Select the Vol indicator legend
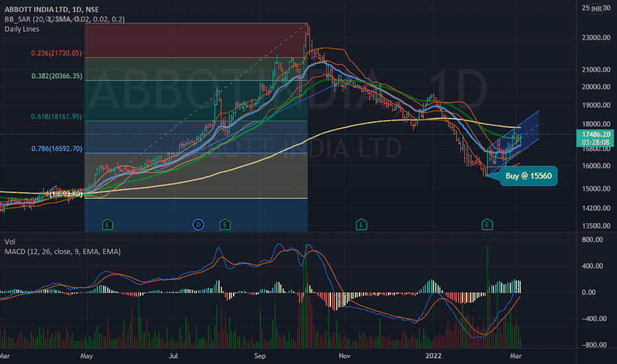Image resolution: width=617 pixels, height=364 pixels. (10, 242)
